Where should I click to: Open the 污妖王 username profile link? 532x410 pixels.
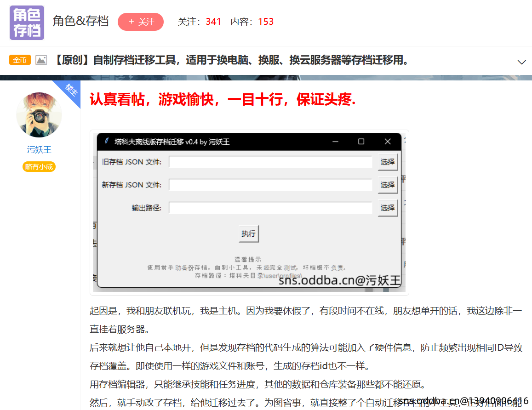(39, 150)
